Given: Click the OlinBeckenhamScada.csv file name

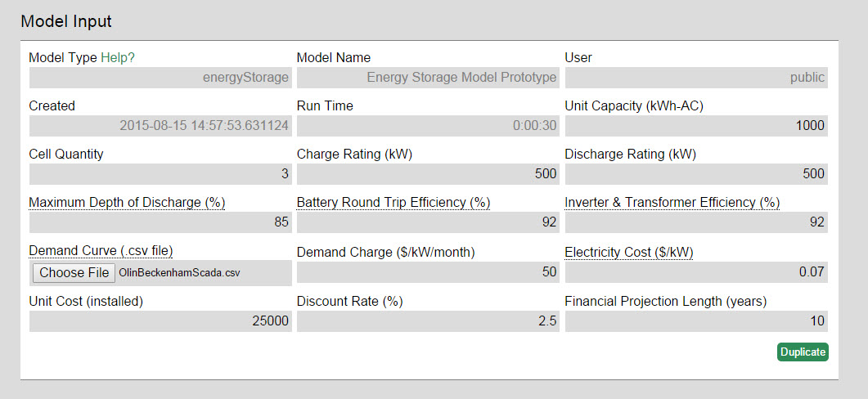Looking at the screenshot, I should coord(179,273).
